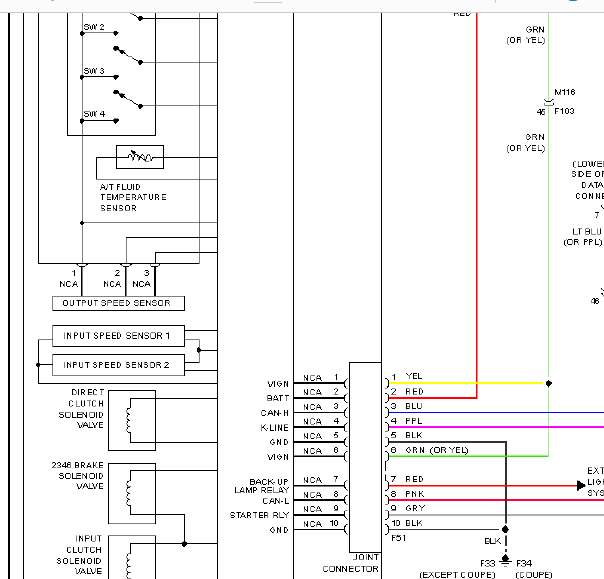
Task: Click the K-LINE signal label
Action: point(275,428)
